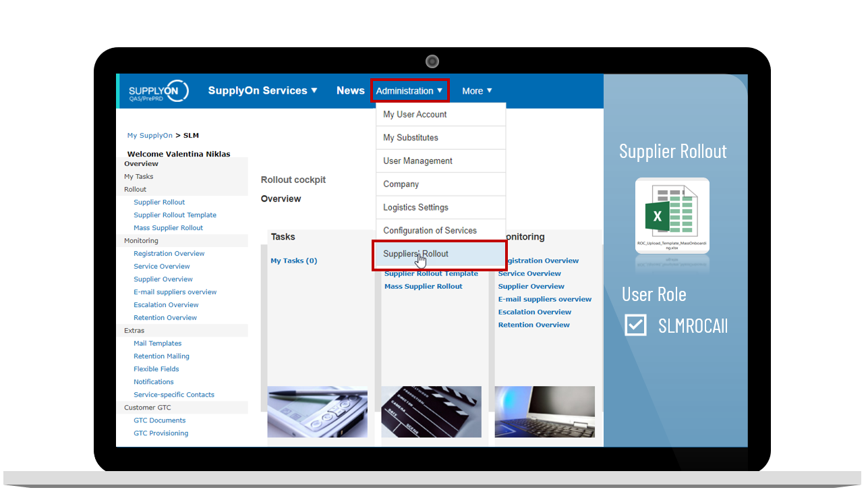Image resolution: width=868 pixels, height=492 pixels.
Task: Go to the News tab
Action: point(351,90)
